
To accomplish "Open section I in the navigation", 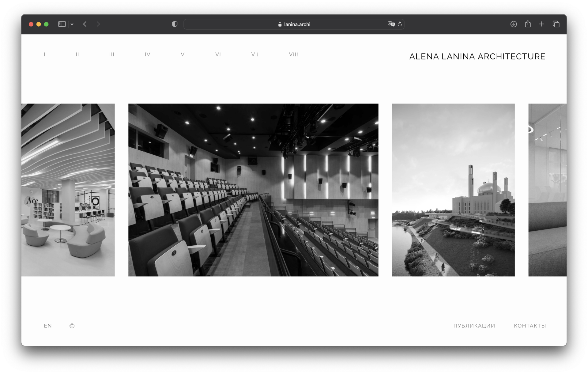I will click(x=45, y=55).
